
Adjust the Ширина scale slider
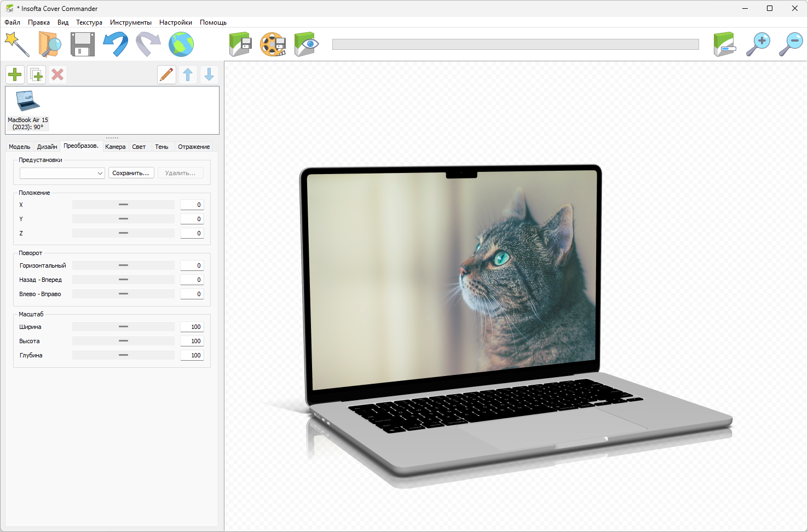click(x=123, y=327)
